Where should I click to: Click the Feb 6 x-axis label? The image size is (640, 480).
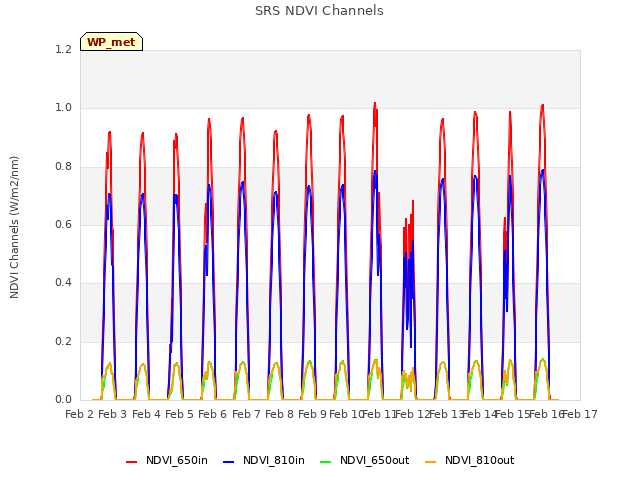pos(212,414)
